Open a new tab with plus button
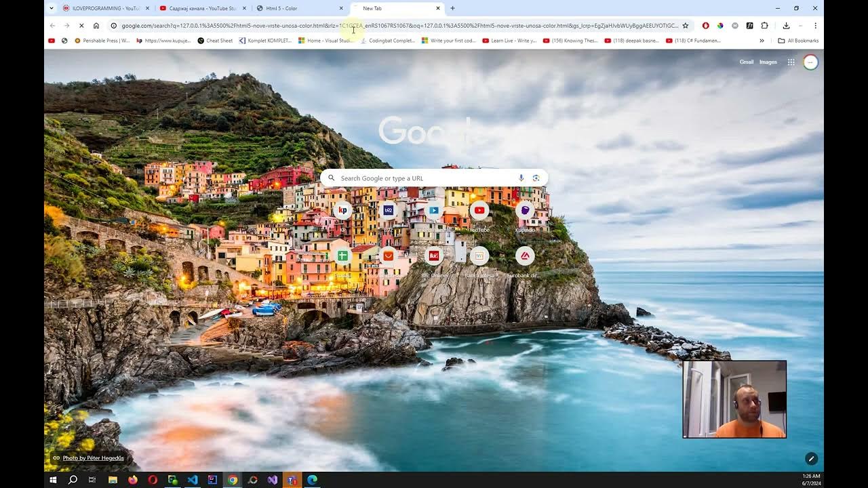Image resolution: width=868 pixels, height=488 pixels. tap(452, 8)
